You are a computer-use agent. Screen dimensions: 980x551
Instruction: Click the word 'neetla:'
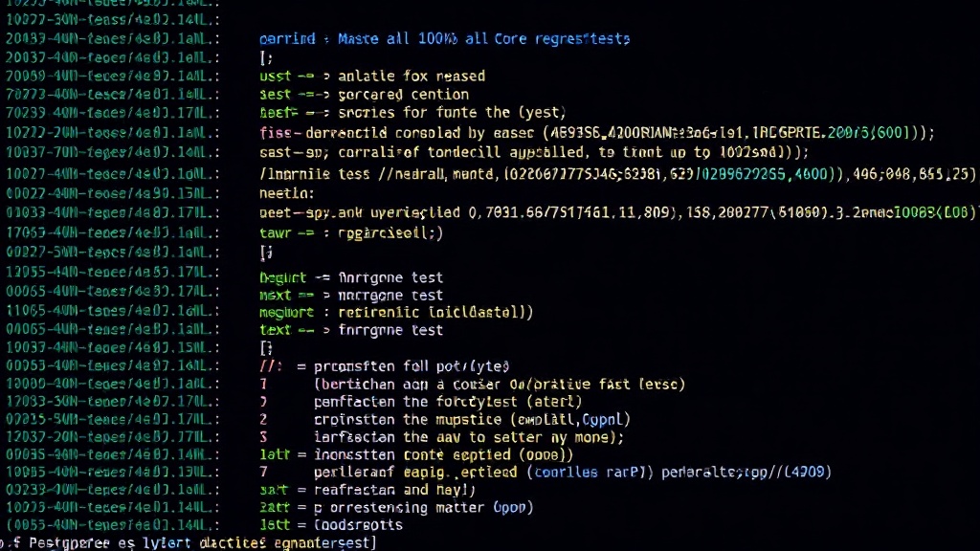(287, 193)
